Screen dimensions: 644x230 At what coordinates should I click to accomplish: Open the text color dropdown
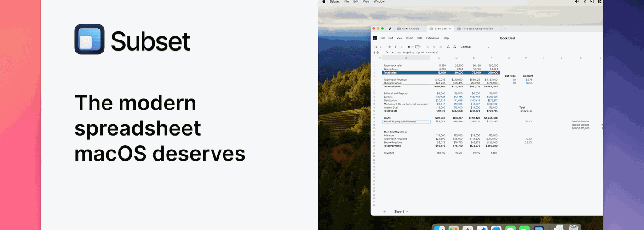(x=410, y=47)
